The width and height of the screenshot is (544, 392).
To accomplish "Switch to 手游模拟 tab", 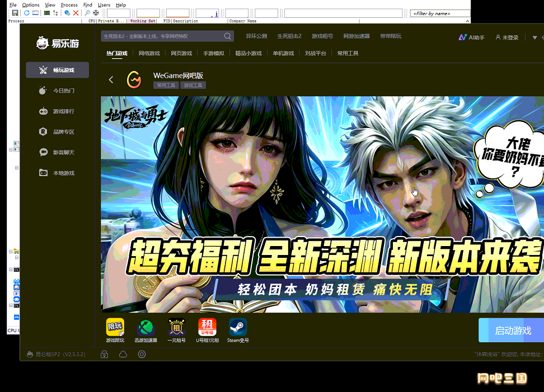I will pyautogui.click(x=214, y=53).
